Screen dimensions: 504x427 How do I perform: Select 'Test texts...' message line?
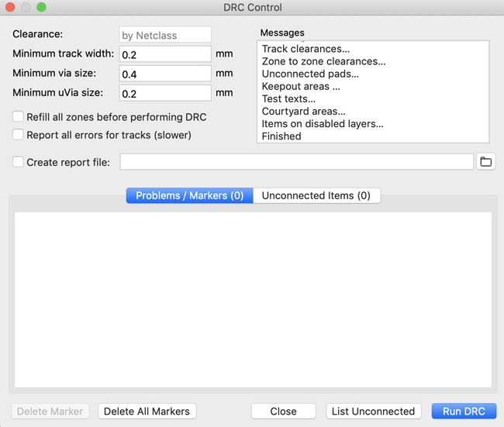288,99
